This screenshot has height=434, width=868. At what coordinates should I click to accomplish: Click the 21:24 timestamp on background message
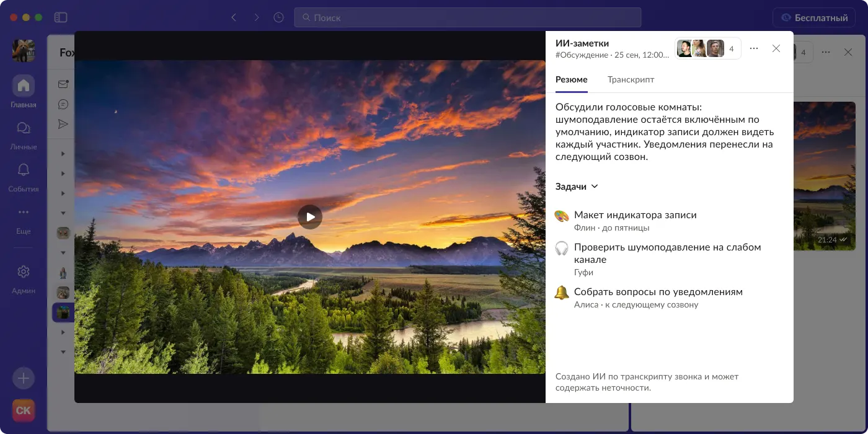827,239
